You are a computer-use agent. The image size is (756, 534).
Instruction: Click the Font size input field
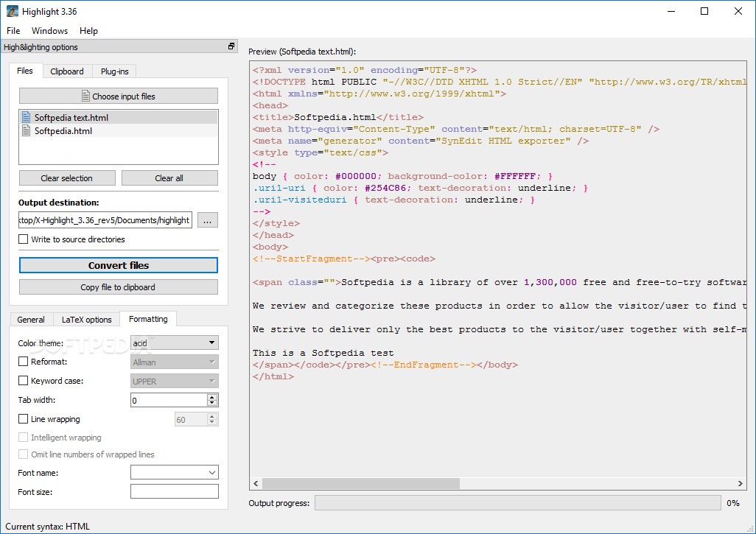pos(175,491)
